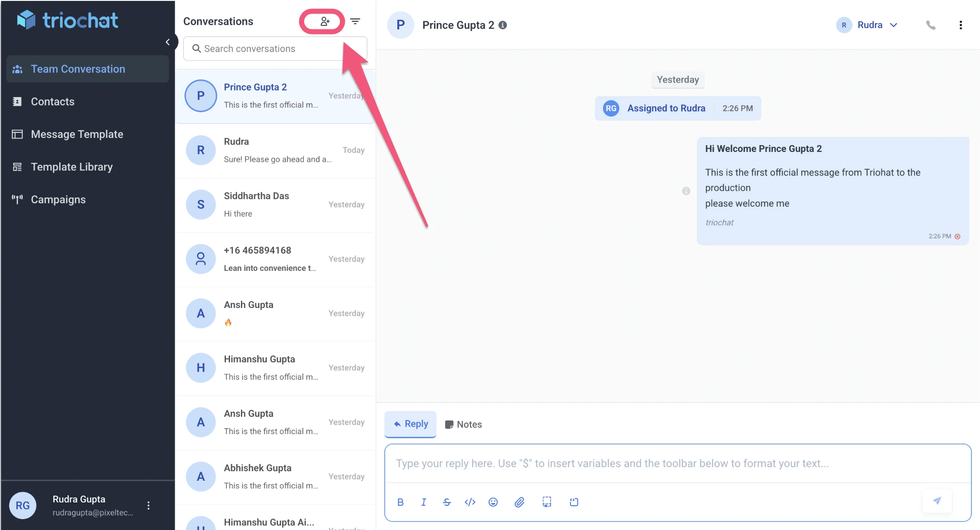The width and height of the screenshot is (980, 530).
Task: Open Contacts from the sidebar
Action: pyautogui.click(x=52, y=102)
